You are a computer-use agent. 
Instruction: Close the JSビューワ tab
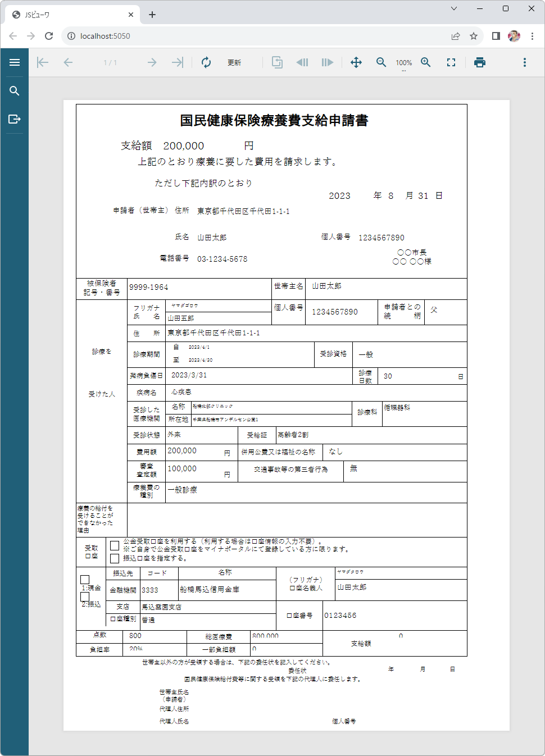131,15
